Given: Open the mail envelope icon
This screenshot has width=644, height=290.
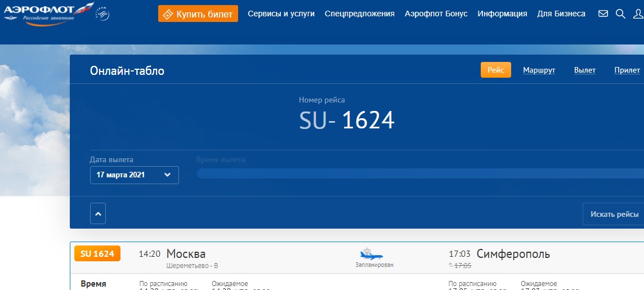Looking at the screenshot, I should [603, 14].
